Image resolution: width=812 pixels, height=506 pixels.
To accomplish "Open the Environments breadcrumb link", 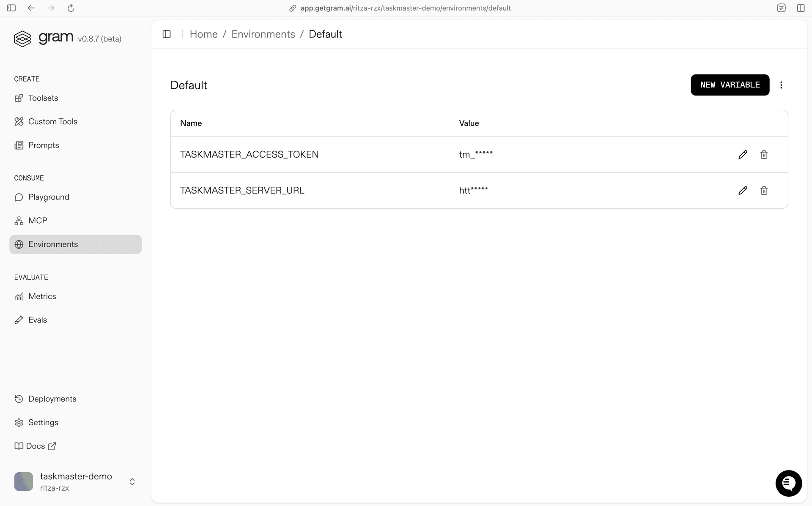I will tap(263, 34).
